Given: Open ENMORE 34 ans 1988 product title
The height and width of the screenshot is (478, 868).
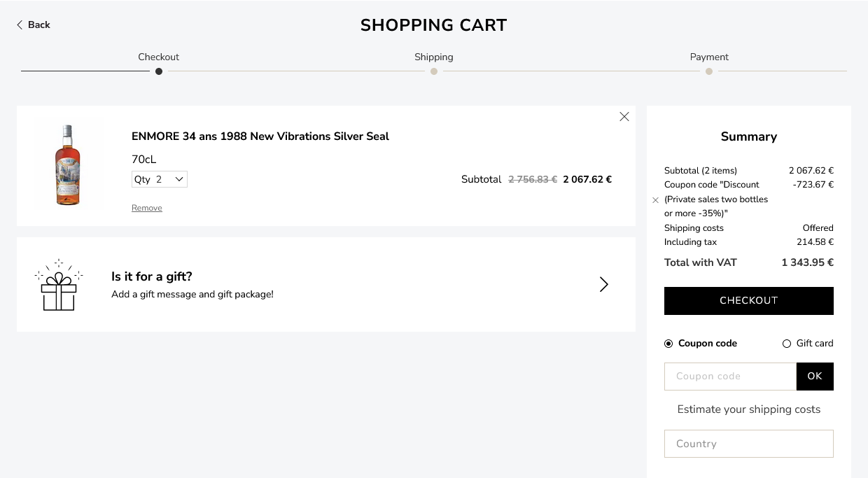Looking at the screenshot, I should pyautogui.click(x=260, y=136).
